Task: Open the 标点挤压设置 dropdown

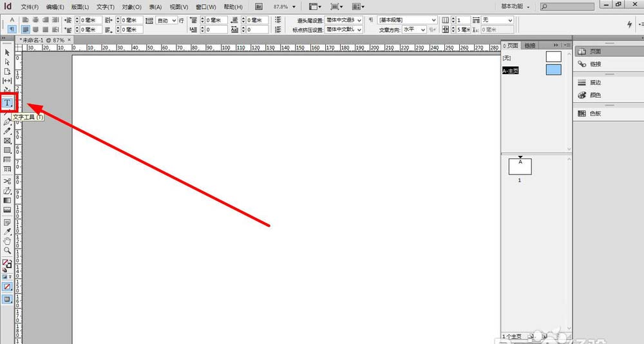Action: click(344, 30)
